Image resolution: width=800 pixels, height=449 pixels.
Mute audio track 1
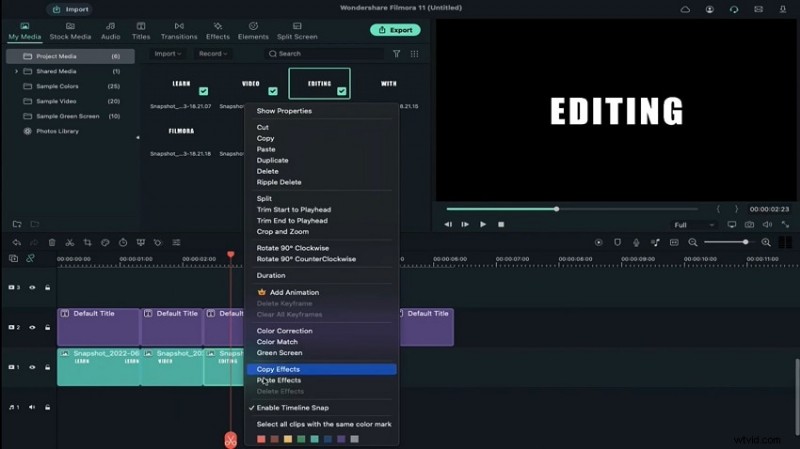(x=32, y=408)
